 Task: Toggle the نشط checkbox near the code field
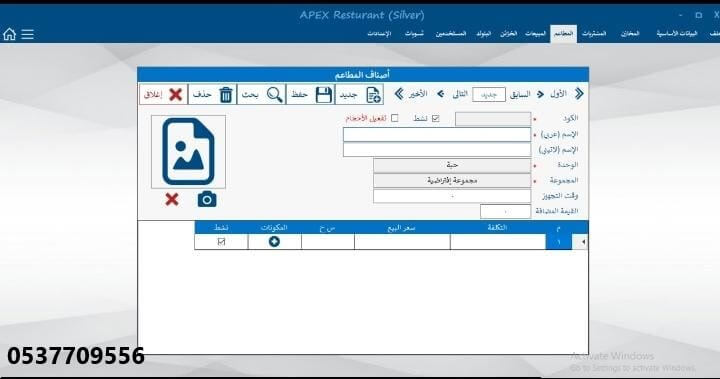(436, 119)
